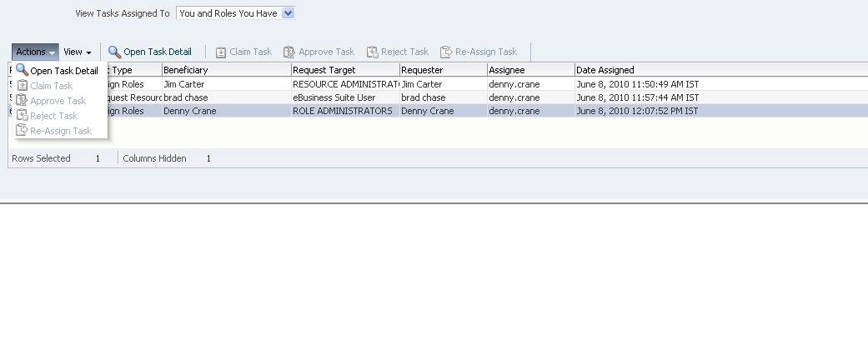
Task: Click the Columns Hidden status label
Action: (154, 158)
